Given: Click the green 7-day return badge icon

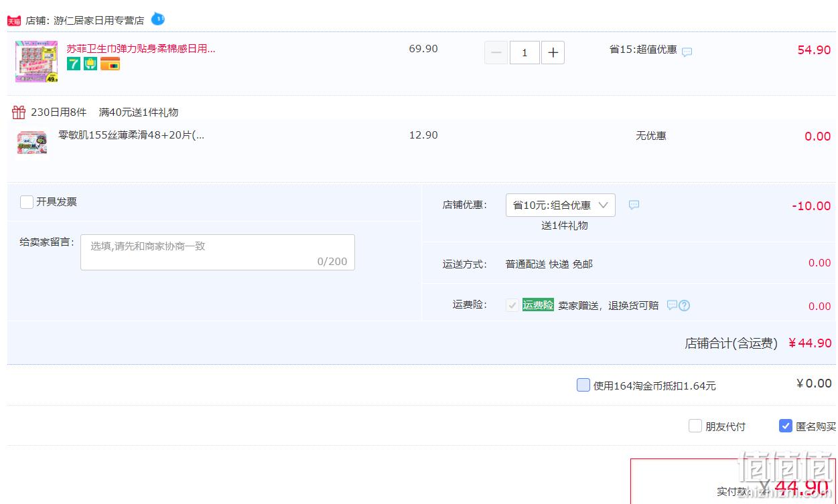Looking at the screenshot, I should [x=74, y=64].
